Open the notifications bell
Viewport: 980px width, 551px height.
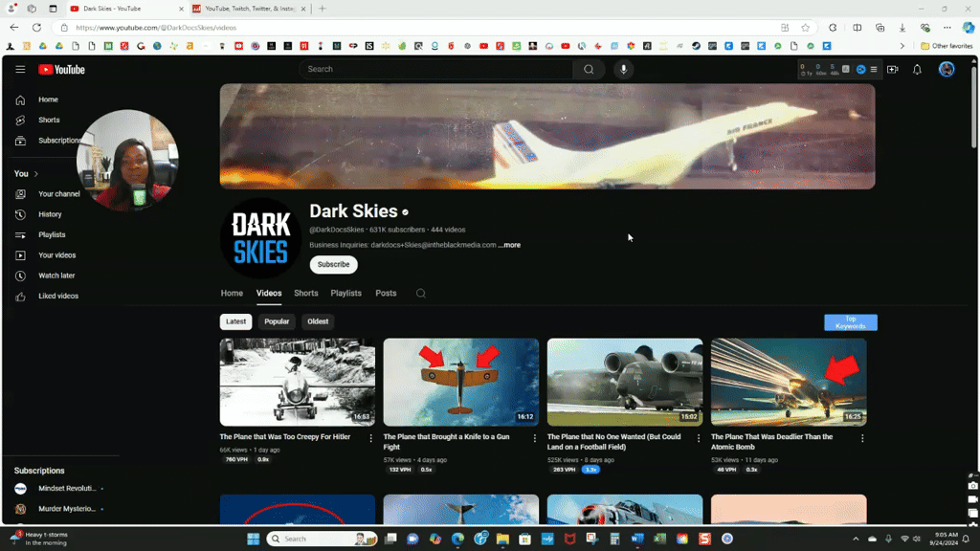click(x=917, y=69)
